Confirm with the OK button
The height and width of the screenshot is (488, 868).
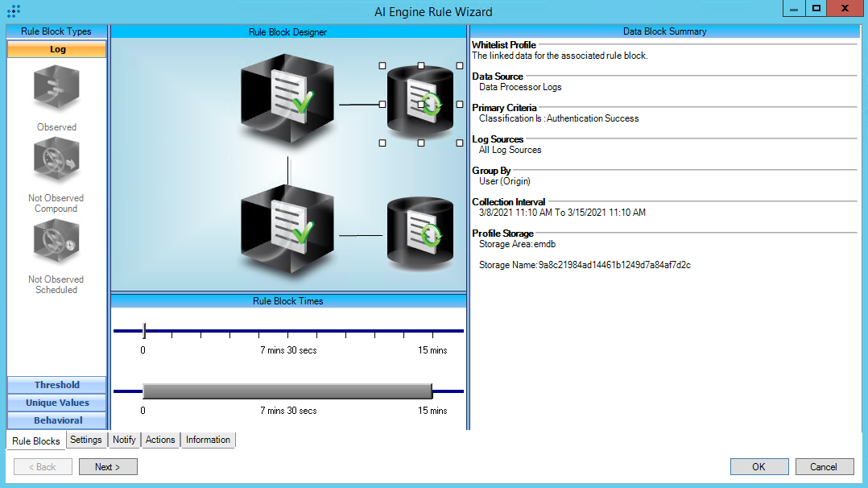click(758, 466)
